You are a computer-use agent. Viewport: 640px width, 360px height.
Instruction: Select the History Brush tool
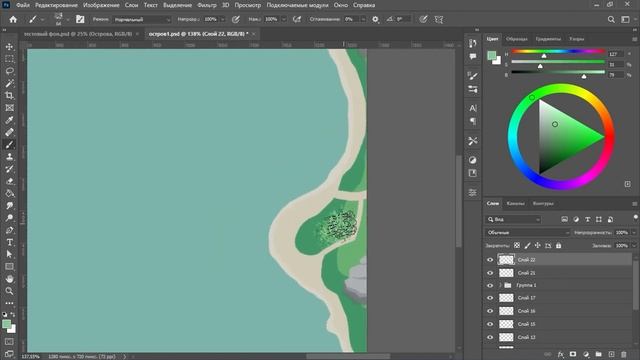tap(9, 169)
